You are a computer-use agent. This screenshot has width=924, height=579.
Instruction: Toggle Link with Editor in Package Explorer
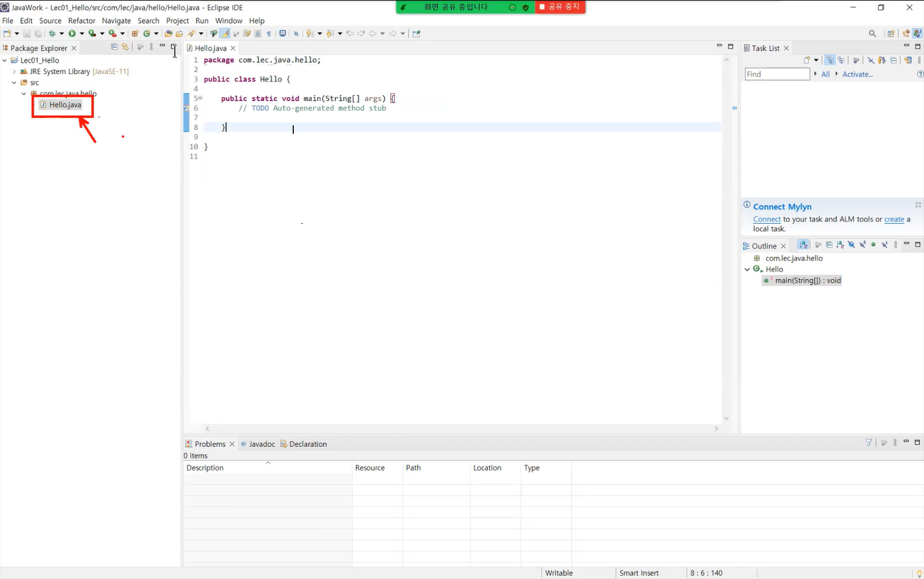pos(125,47)
